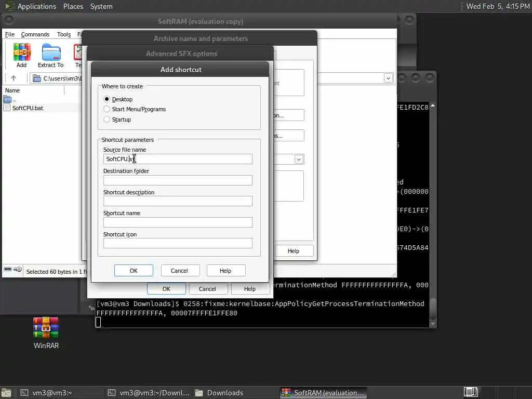Image resolution: width=532 pixels, height=399 pixels.
Task: Click Cancel in Advanced SFX options dialog
Action: (x=207, y=289)
